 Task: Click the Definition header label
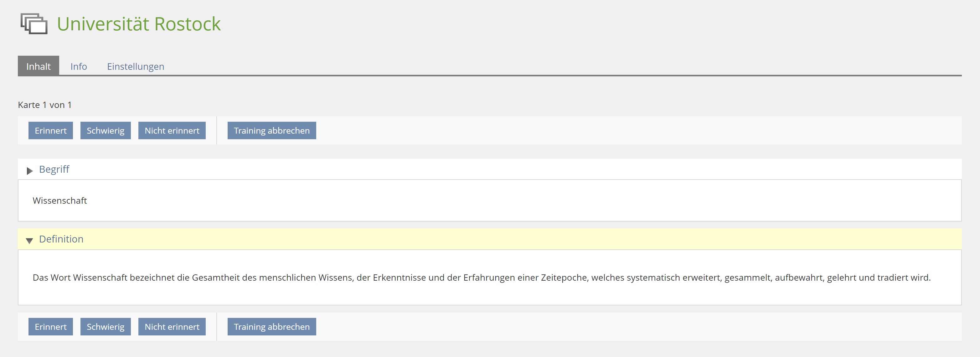point(61,239)
